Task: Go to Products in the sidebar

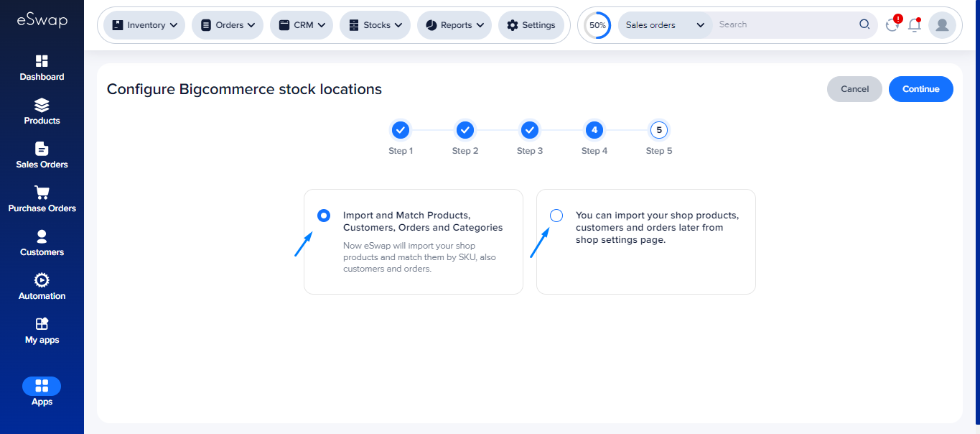Action: (x=42, y=106)
